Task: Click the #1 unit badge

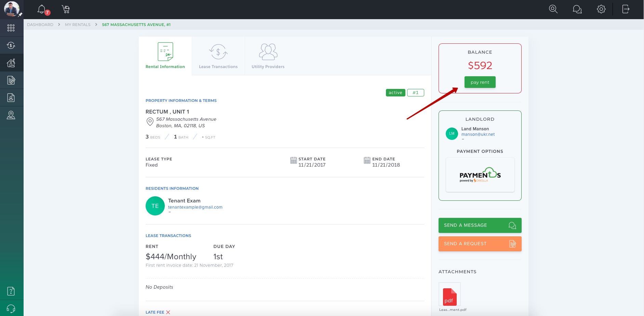Action: tap(416, 93)
